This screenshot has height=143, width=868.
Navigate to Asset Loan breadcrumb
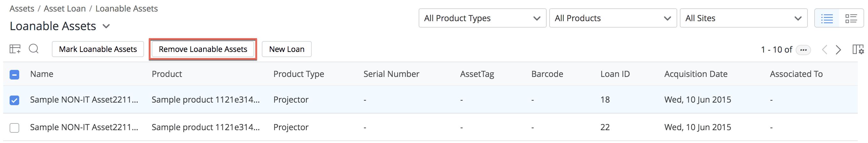(65, 8)
